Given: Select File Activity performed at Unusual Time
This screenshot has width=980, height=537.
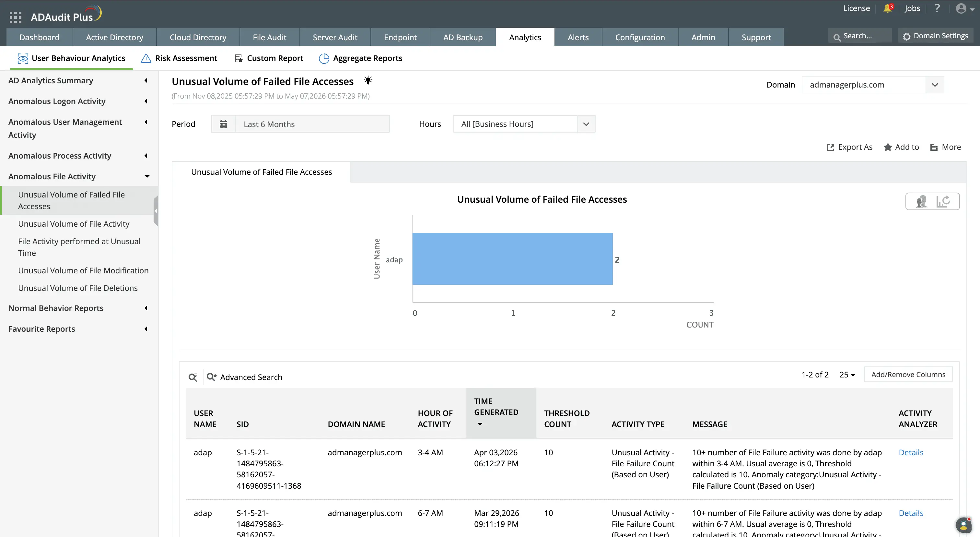Looking at the screenshot, I should [x=79, y=247].
